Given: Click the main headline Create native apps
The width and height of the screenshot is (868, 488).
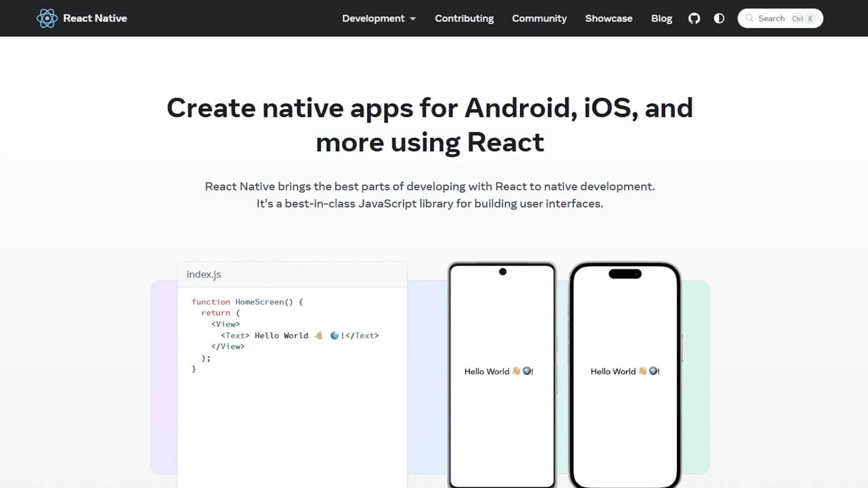Looking at the screenshot, I should (430, 125).
